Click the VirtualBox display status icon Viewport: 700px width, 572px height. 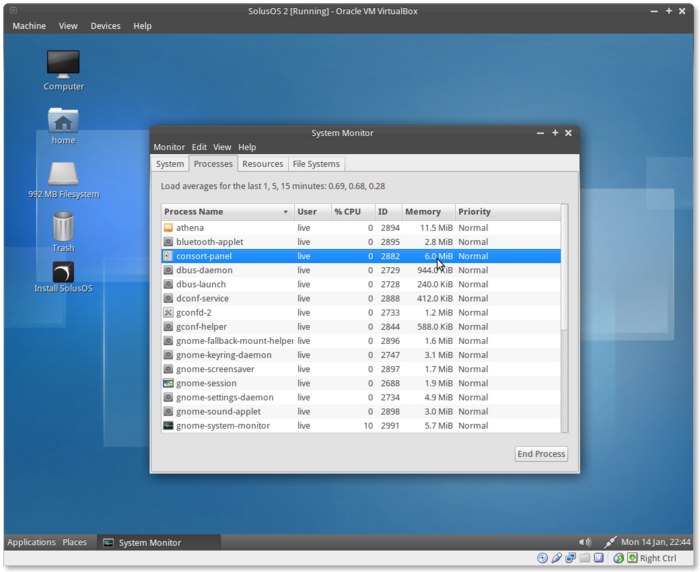click(x=599, y=558)
